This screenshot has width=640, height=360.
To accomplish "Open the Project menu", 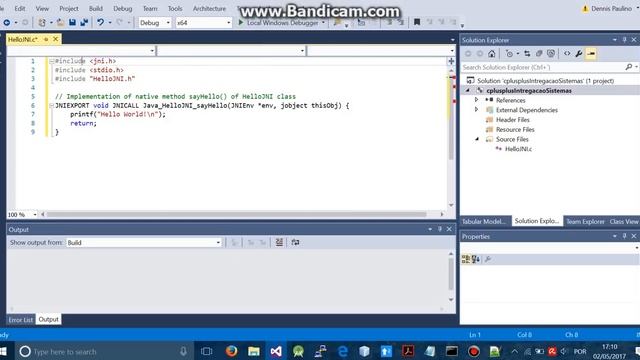I will (69, 8).
